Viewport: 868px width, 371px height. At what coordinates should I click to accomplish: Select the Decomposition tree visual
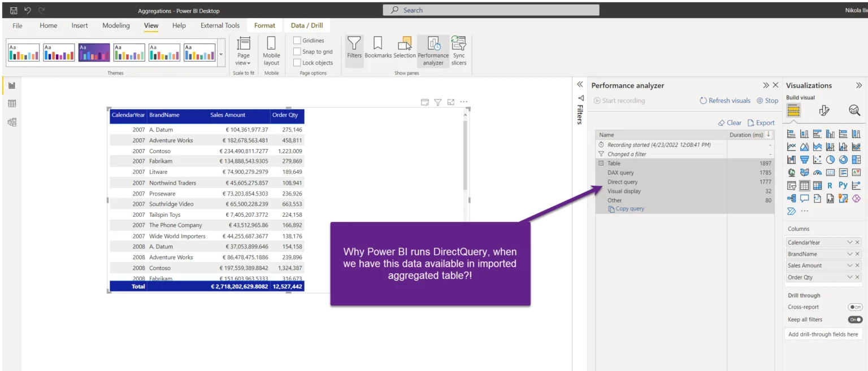point(791,198)
